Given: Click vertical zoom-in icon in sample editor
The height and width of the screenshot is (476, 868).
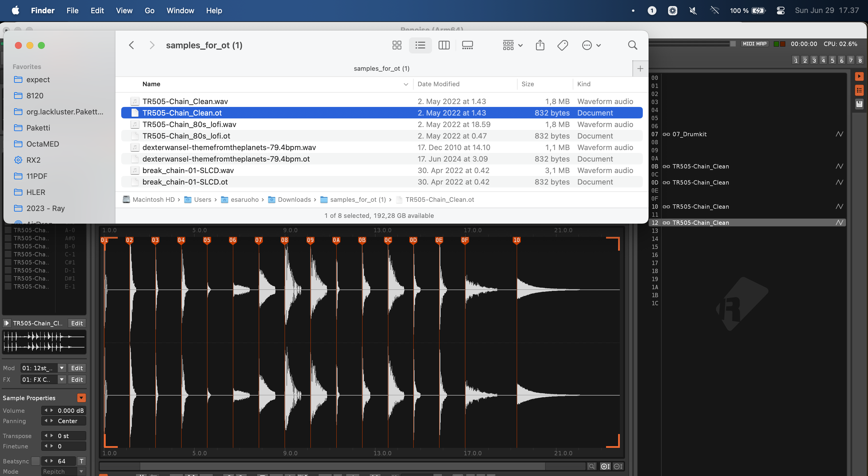Looking at the screenshot, I should [605, 466].
